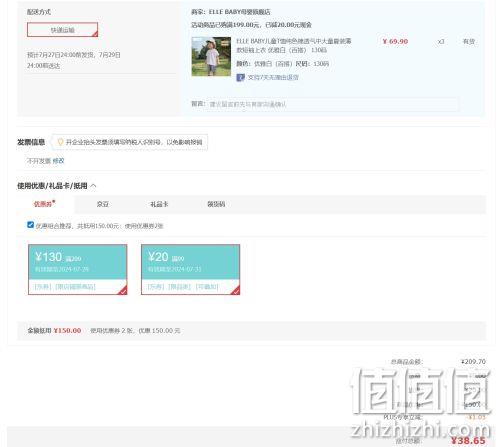The width and height of the screenshot is (500, 447).
Task: Click the 修改 invoice link
Action: 58,161
